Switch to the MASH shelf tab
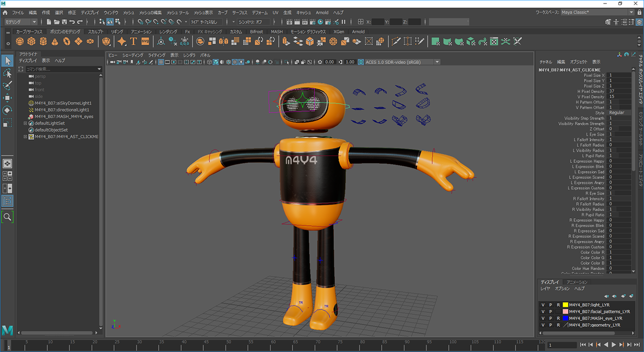The width and height of the screenshot is (644, 352). (277, 31)
